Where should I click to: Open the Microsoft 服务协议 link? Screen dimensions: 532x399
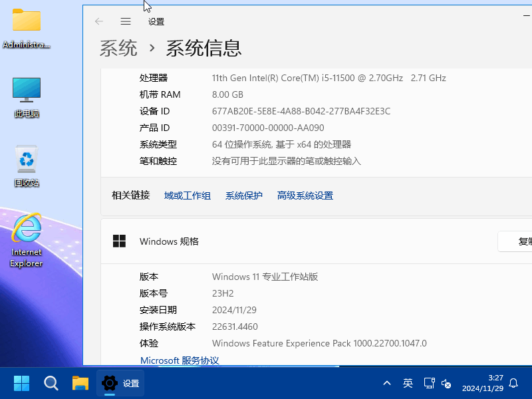180,360
